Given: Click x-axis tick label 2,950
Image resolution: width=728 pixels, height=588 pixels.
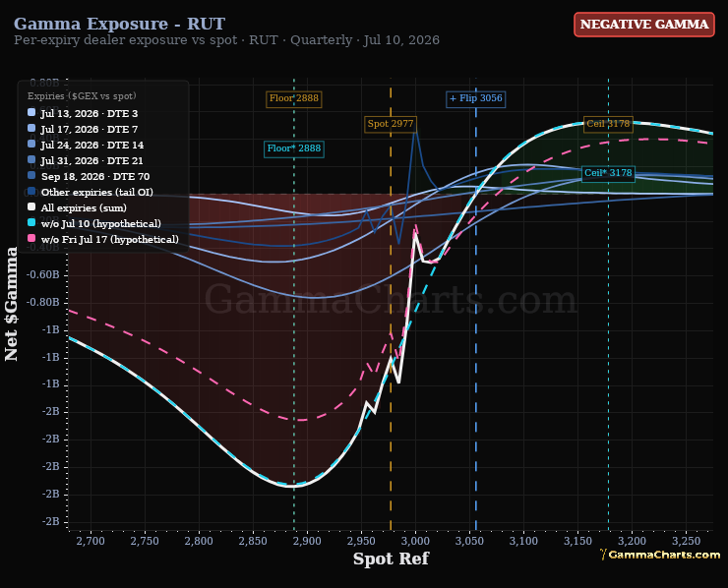Looking at the screenshot, I should tap(361, 541).
